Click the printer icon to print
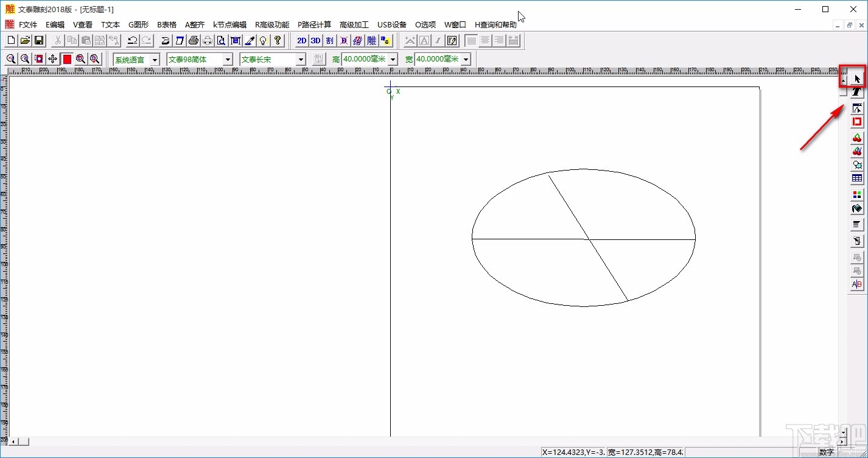The width and height of the screenshot is (868, 458). coord(194,41)
